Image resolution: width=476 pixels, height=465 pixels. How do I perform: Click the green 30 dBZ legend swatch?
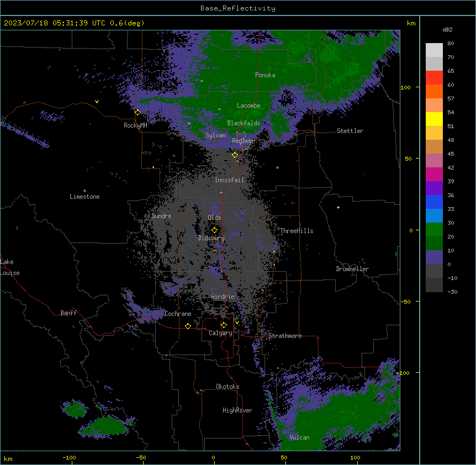click(434, 230)
